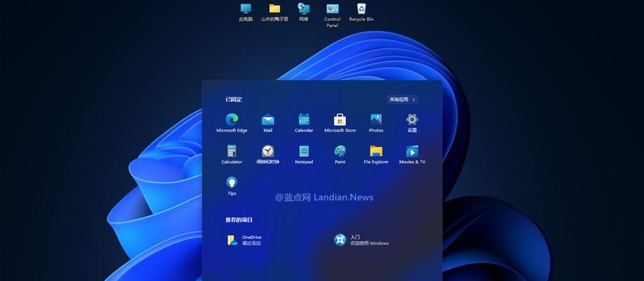
Task: Select the Recycle Bin desktop icon
Action: (361, 13)
